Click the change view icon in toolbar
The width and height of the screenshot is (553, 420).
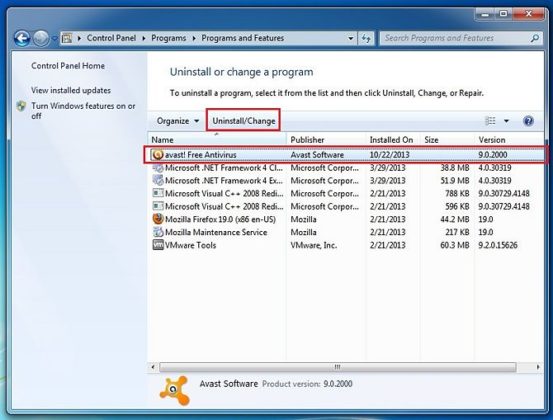click(490, 121)
